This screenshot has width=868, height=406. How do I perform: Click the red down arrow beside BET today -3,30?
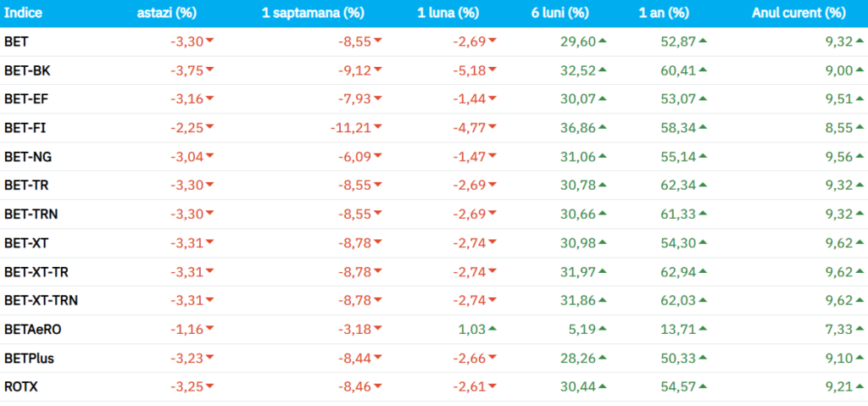point(209,41)
